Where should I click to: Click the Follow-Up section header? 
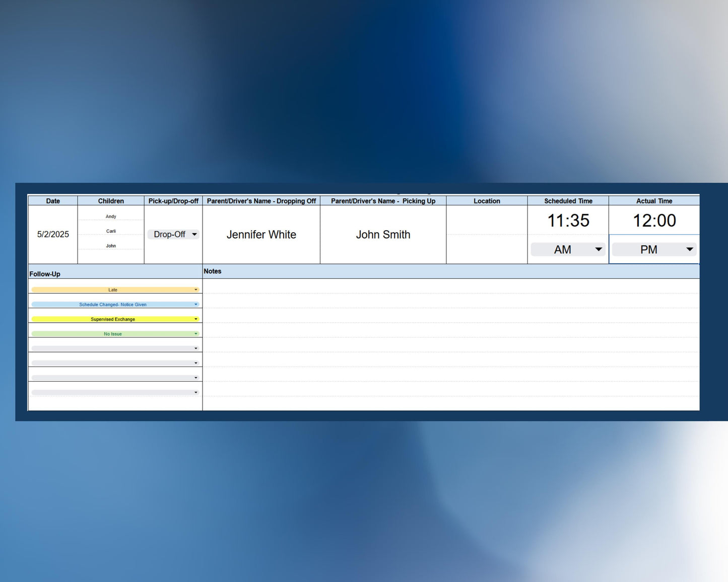[x=115, y=272]
